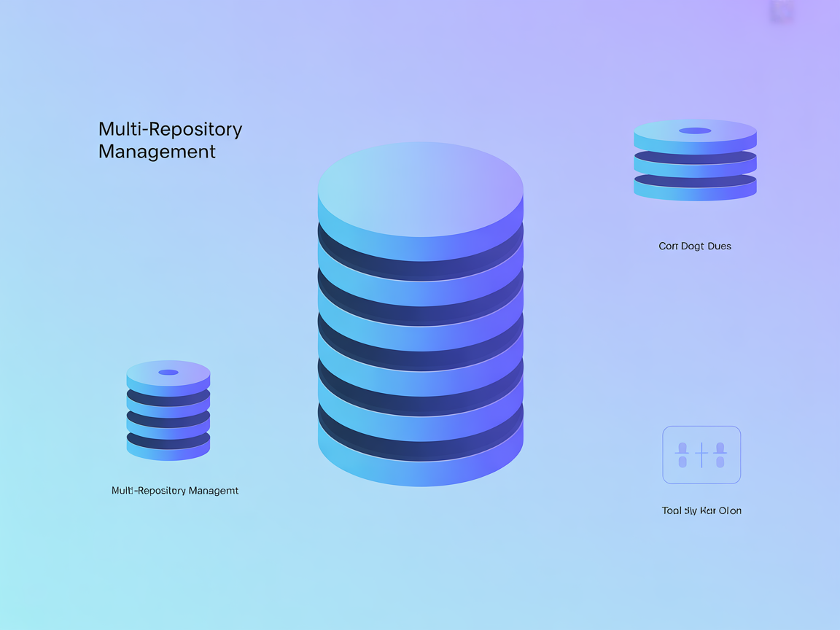Viewport: 840px width, 630px height.
Task: Click the faint square in the top-right corner
Action: click(782, 12)
